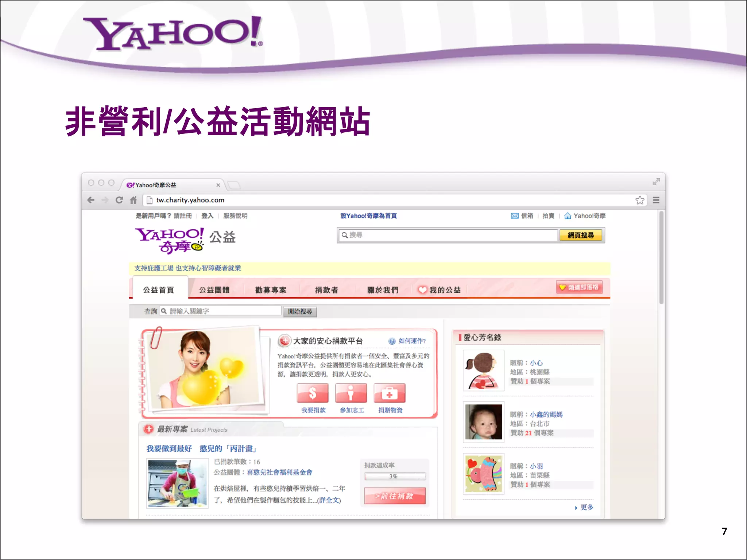Bookmark the page with star icon

(640, 200)
